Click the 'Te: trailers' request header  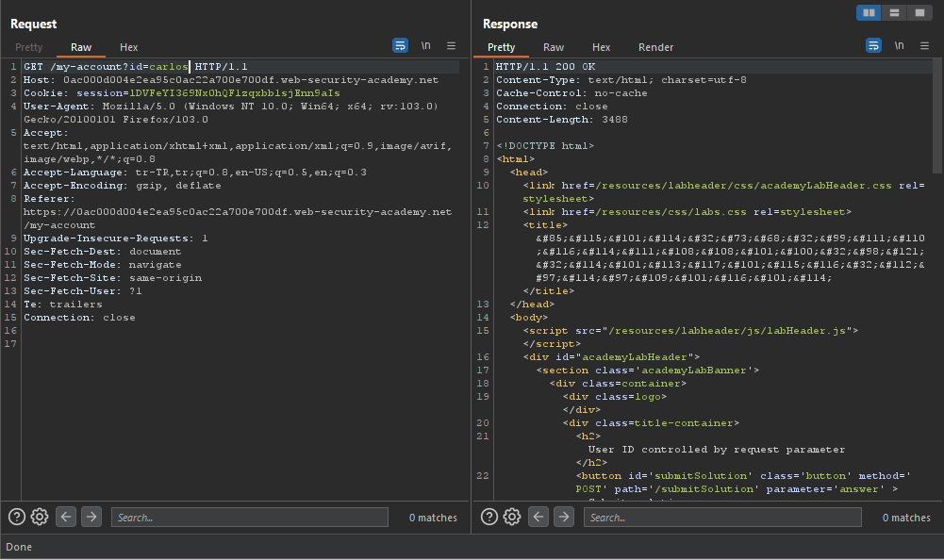point(63,305)
